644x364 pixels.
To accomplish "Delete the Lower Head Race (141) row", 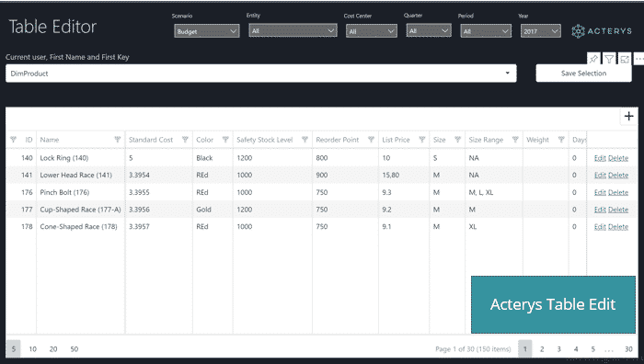I will point(618,176).
